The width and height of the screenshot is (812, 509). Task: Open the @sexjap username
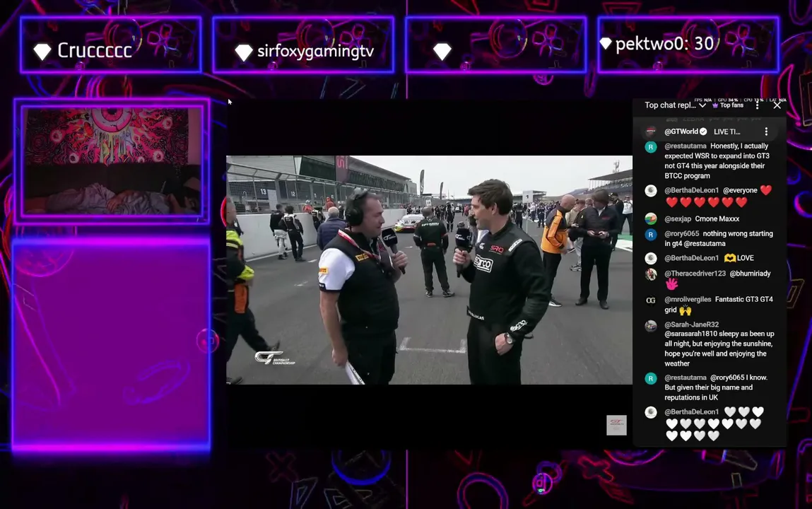tap(677, 218)
